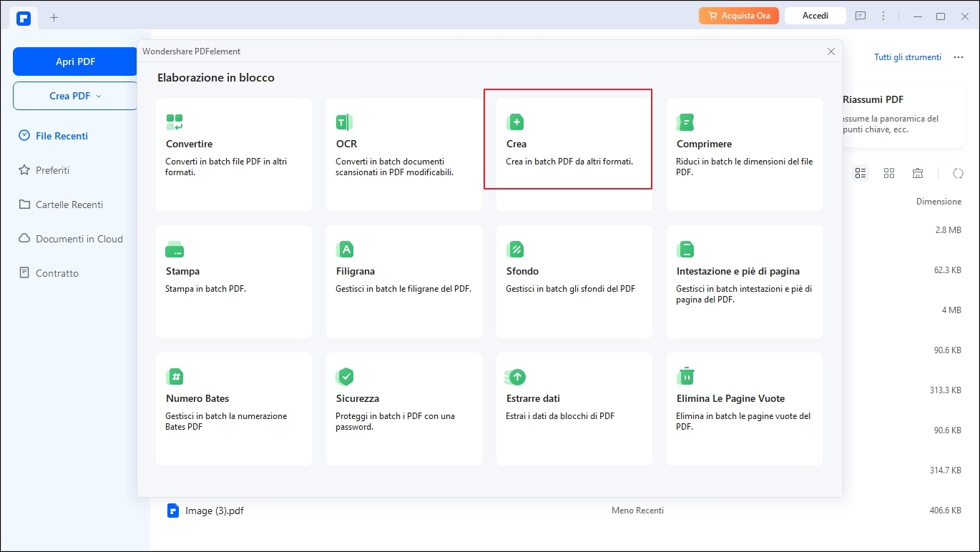Click the Sfondo background icon
This screenshot has height=552, width=980.
[515, 250]
